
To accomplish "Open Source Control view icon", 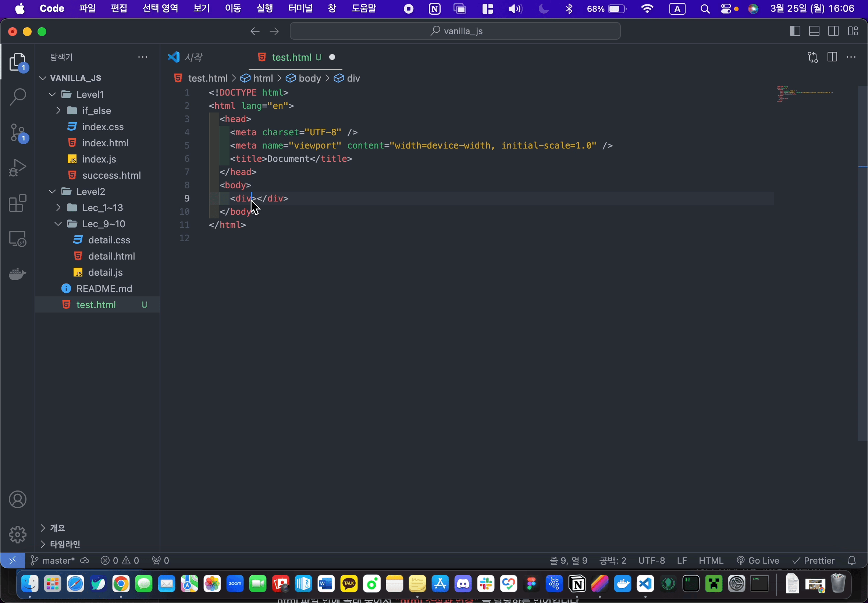I will (17, 133).
